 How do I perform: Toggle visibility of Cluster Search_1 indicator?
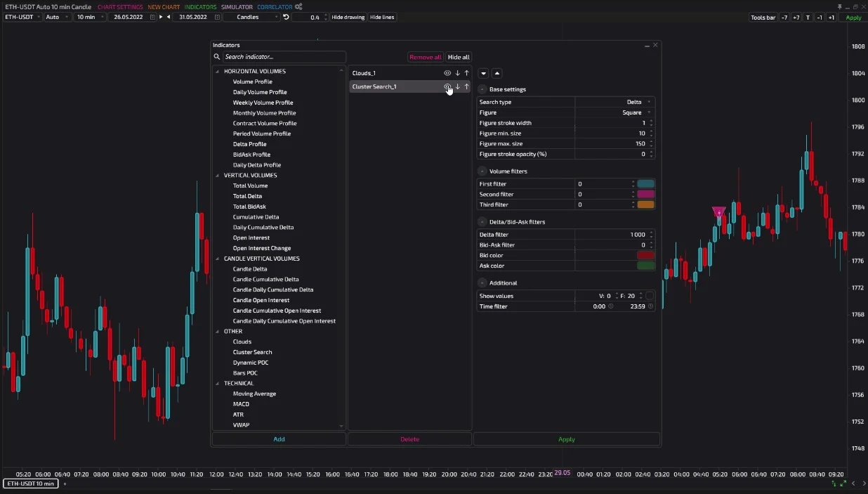click(447, 86)
